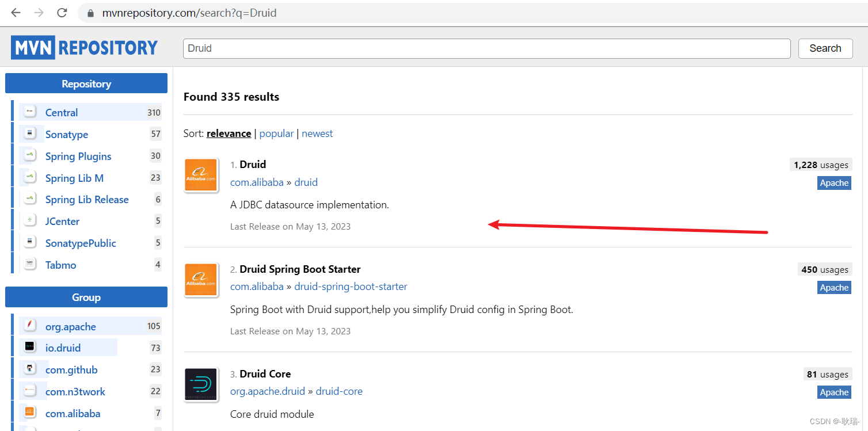Open MVN Repository logo home link
The image size is (868, 431).
[84, 47]
